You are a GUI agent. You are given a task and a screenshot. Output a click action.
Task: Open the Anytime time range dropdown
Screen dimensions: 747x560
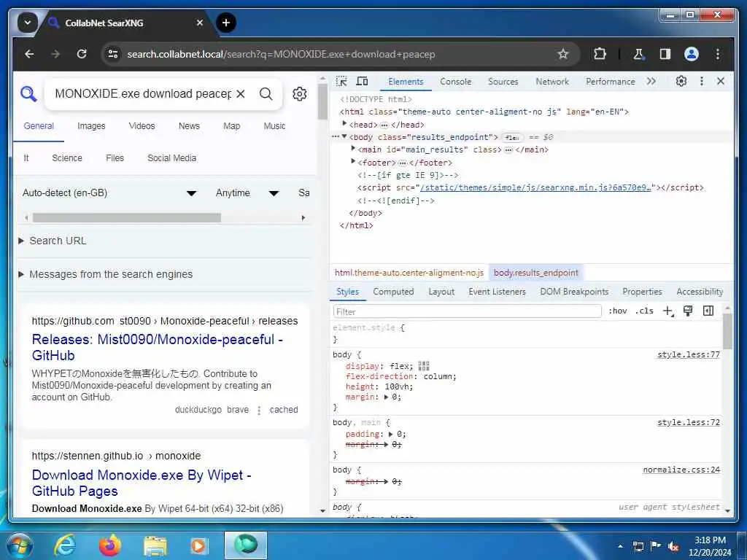(247, 192)
